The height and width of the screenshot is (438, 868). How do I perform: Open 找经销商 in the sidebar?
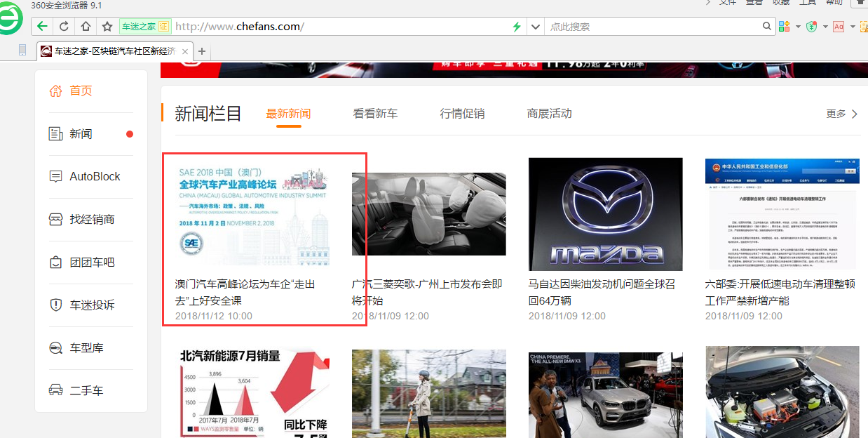click(x=90, y=220)
